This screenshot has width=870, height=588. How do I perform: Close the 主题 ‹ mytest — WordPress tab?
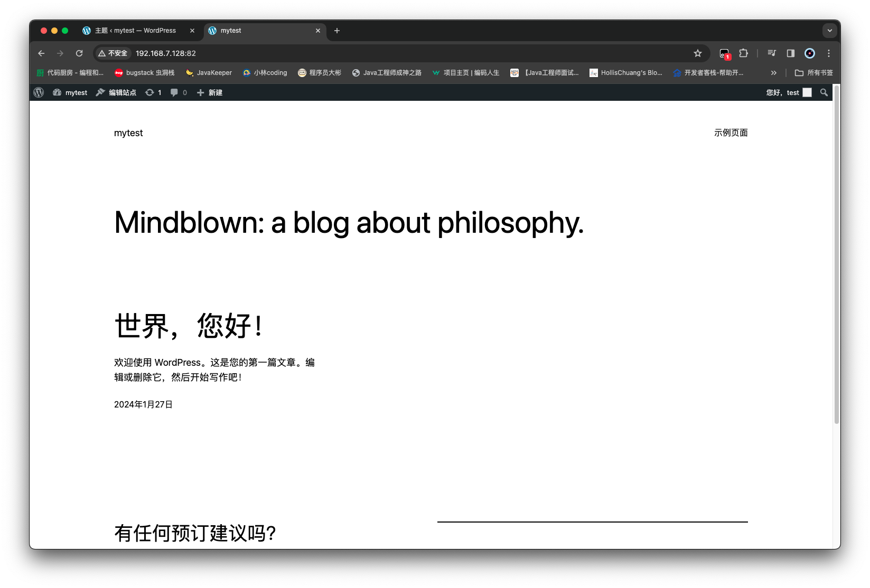192,31
